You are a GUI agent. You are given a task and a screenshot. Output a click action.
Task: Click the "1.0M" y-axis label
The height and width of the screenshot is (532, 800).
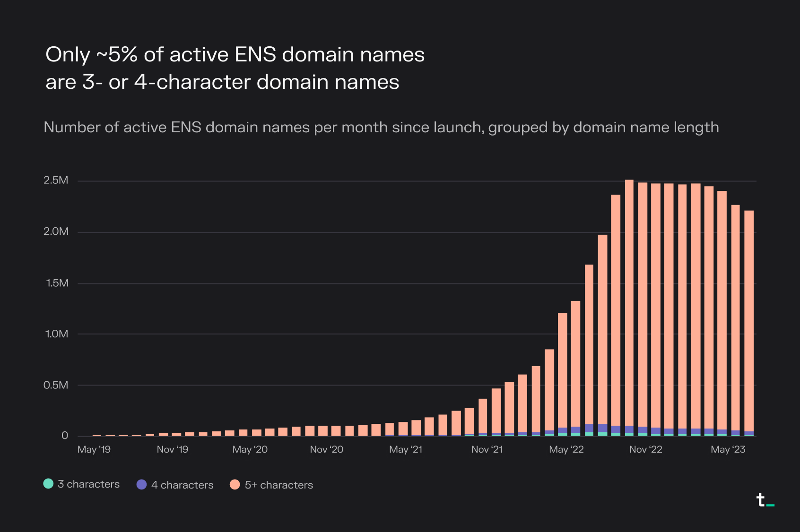[x=57, y=334]
